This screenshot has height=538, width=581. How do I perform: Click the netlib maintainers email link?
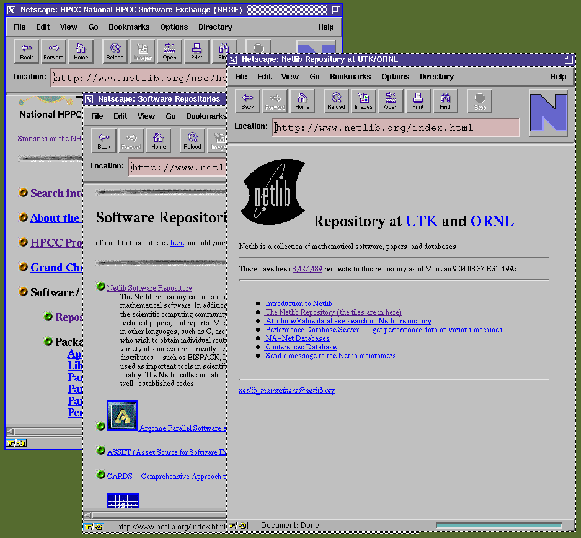click(287, 390)
